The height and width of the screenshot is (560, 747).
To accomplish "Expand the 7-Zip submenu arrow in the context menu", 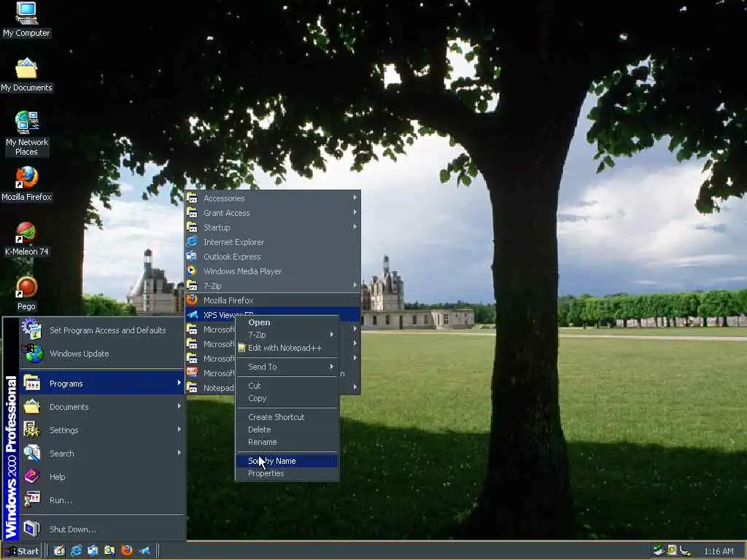I will tap(332, 334).
